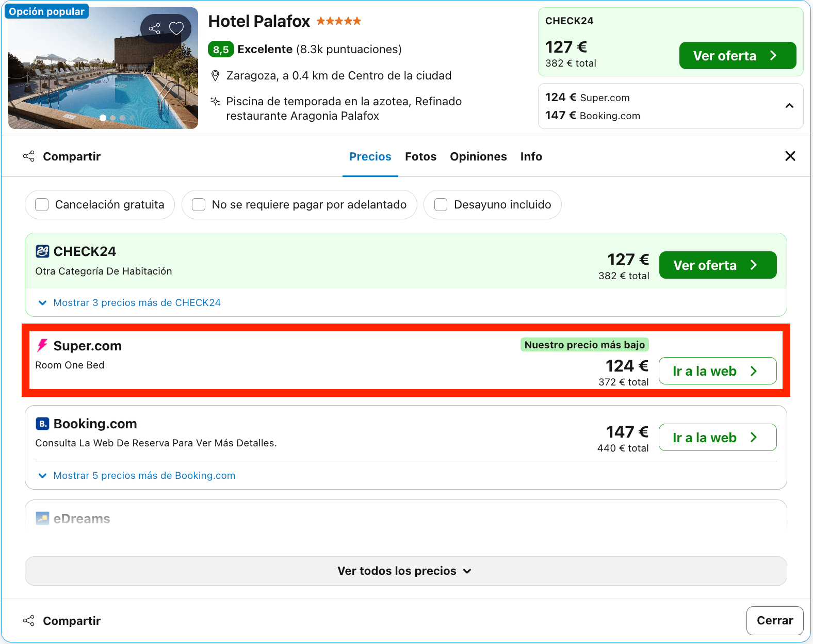Click Room One Bed description

pyautogui.click(x=70, y=365)
